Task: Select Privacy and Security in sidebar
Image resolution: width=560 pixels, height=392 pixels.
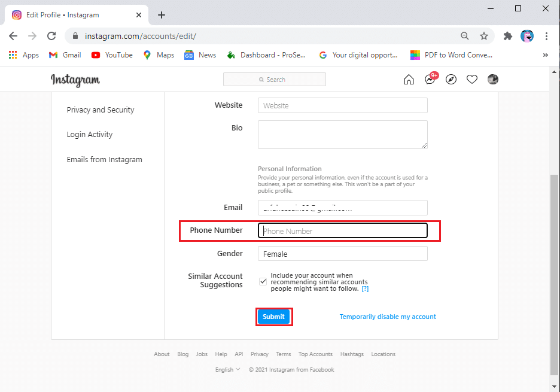Action: [x=101, y=110]
